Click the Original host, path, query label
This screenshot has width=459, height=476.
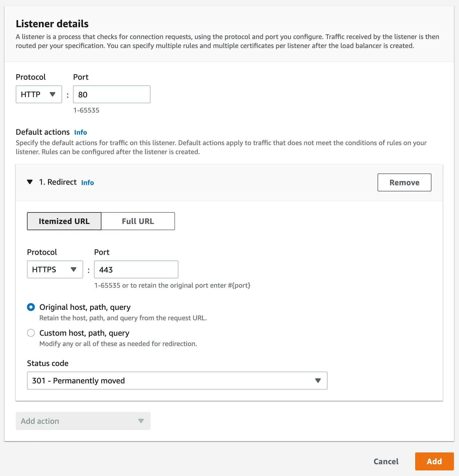(85, 307)
